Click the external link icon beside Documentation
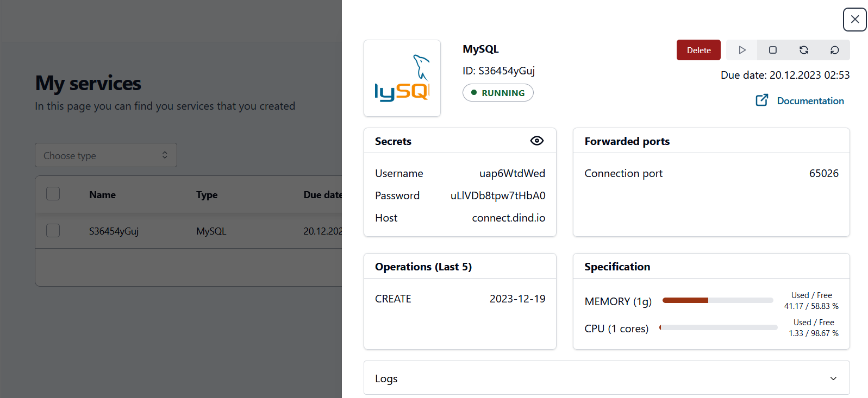868x398 pixels. [x=762, y=100]
